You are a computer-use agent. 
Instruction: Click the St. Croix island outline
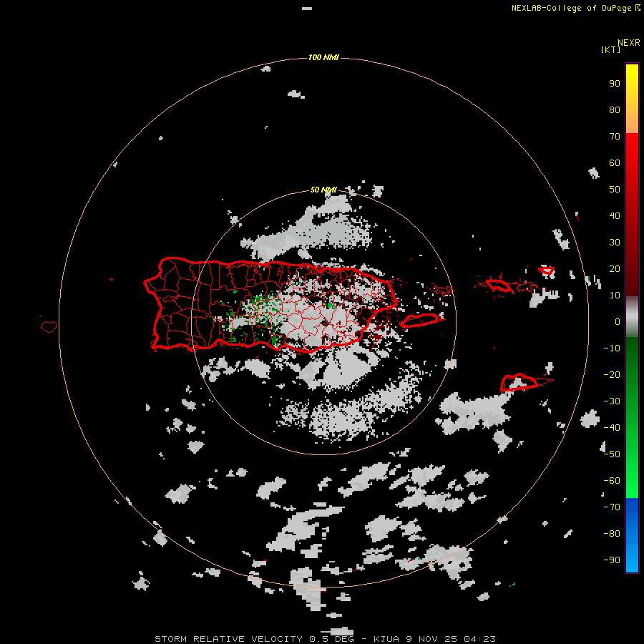[519, 383]
